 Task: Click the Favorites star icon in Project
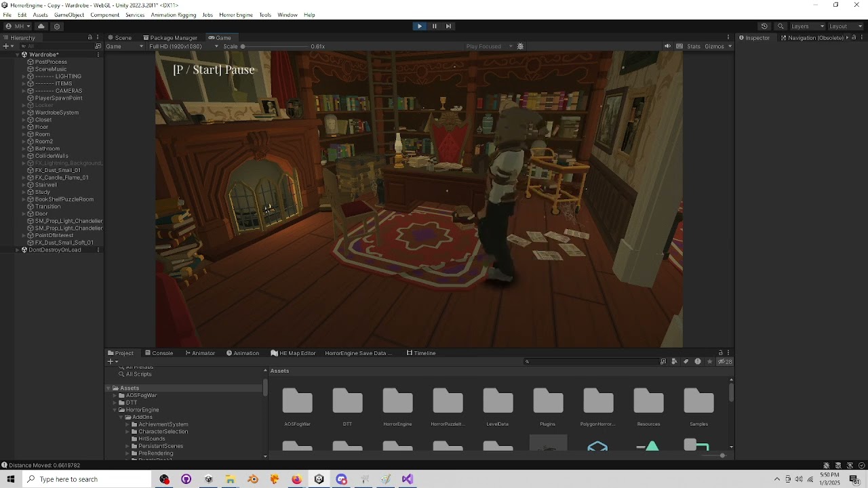pos(709,362)
